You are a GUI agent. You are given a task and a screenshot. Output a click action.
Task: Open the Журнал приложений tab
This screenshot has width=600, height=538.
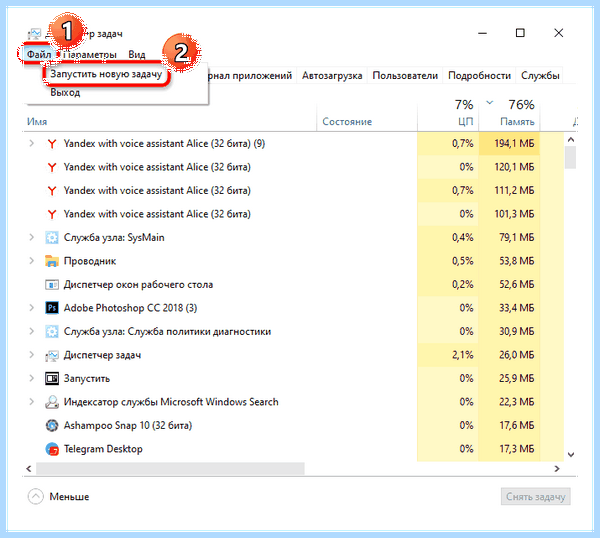(250, 75)
